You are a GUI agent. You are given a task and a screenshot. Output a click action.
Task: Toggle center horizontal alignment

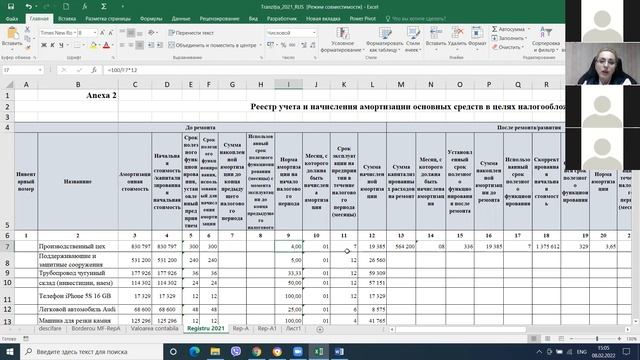pyautogui.click(x=131, y=45)
